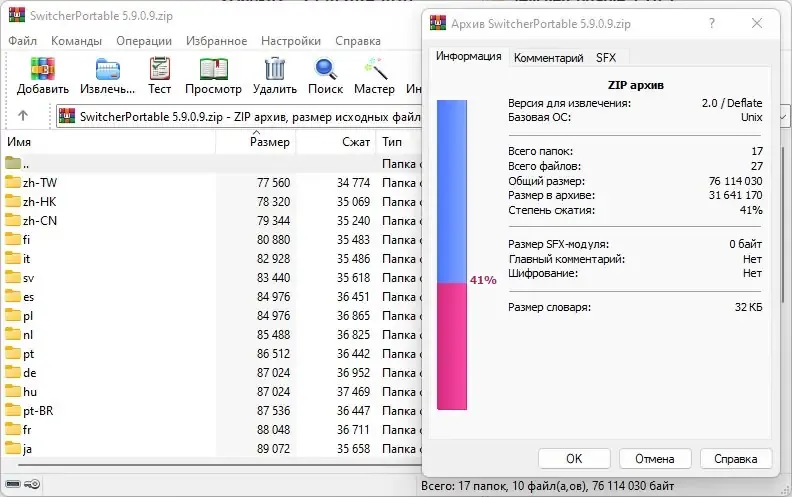This screenshot has height=497, width=792.
Task: Click the dialog help question mark
Action: point(712,23)
